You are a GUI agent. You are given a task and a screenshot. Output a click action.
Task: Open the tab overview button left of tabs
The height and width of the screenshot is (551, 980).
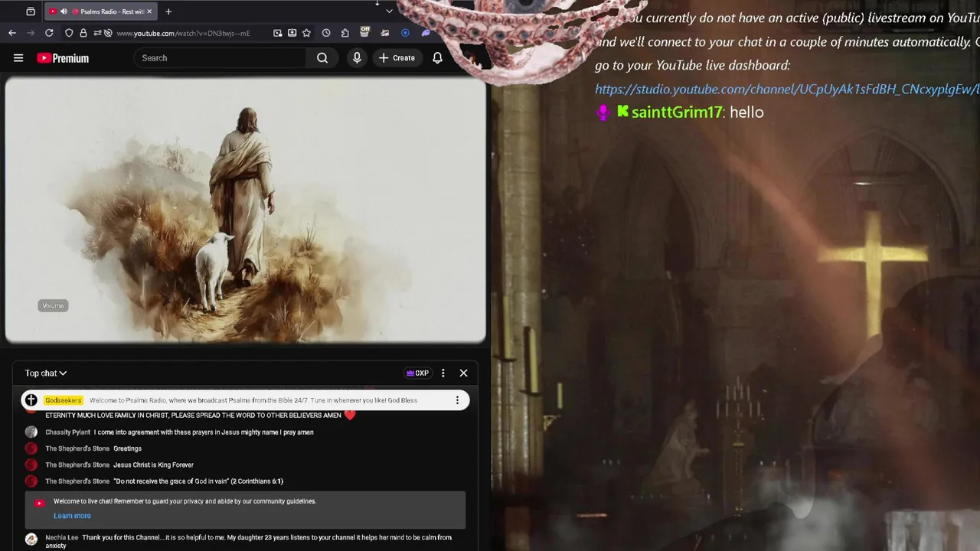31,11
